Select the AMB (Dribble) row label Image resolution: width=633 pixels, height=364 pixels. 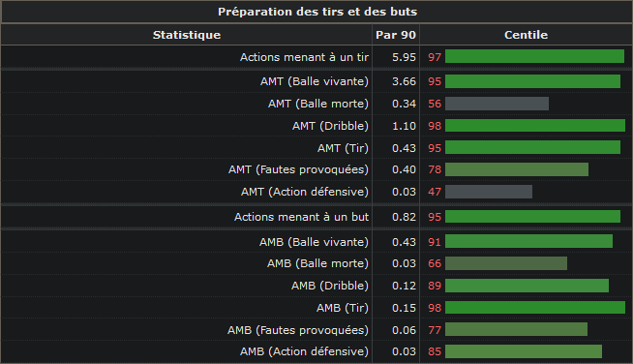coord(330,286)
